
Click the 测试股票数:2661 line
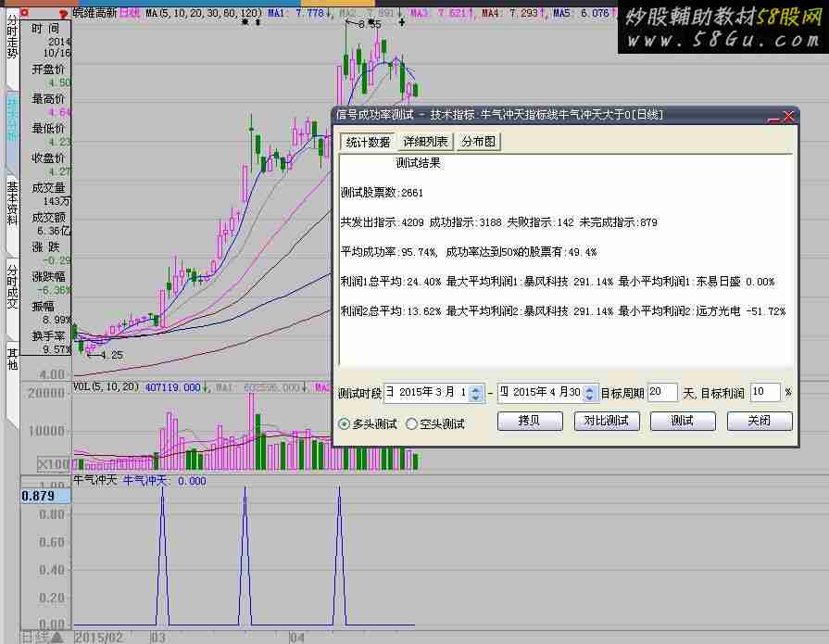[x=382, y=193]
